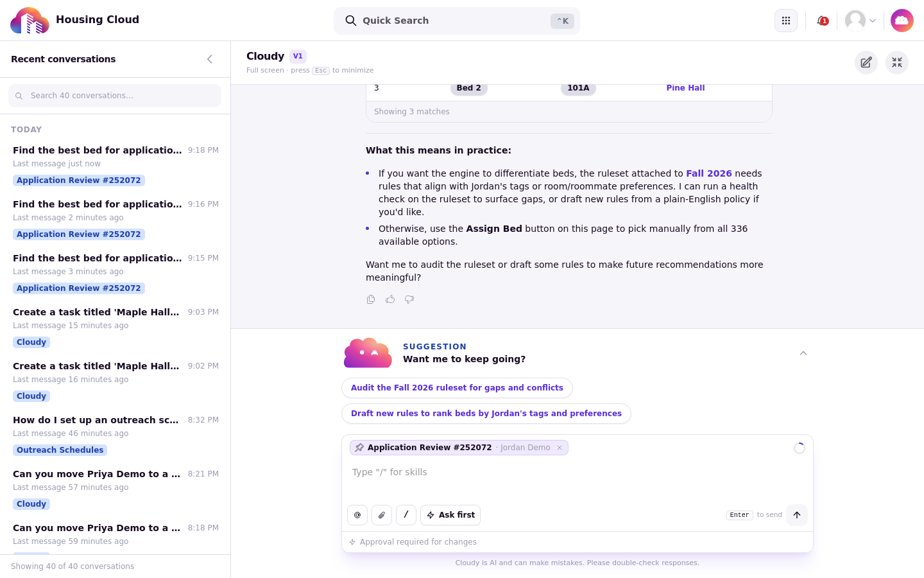Viewport: 924px width, 578px height.
Task: Open the 8:21 PM 'Can you move Priya' conversation
Action: tap(116, 489)
